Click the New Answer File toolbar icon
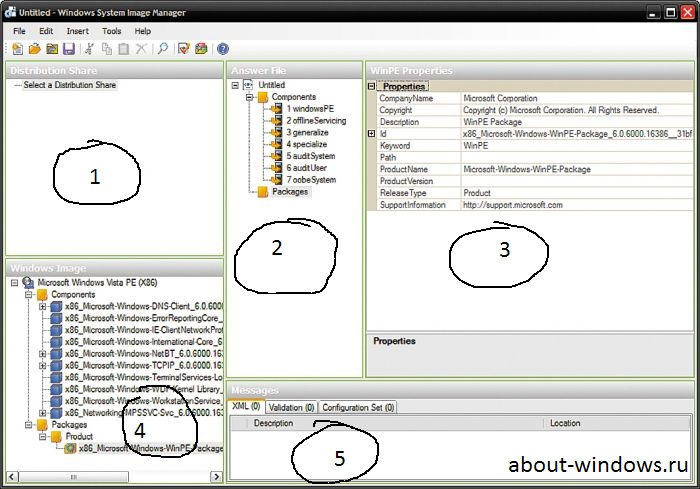 [x=17, y=49]
